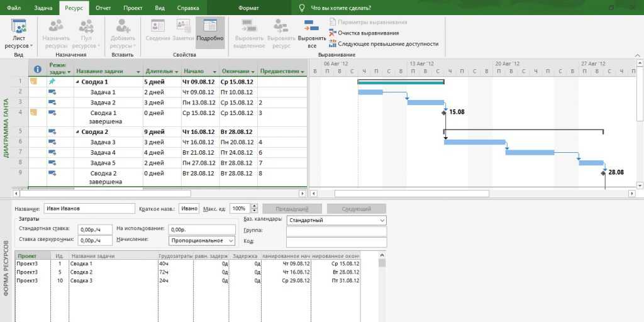Collapse the Сводка 1 summary task
The image size is (644, 322).
click(78, 82)
